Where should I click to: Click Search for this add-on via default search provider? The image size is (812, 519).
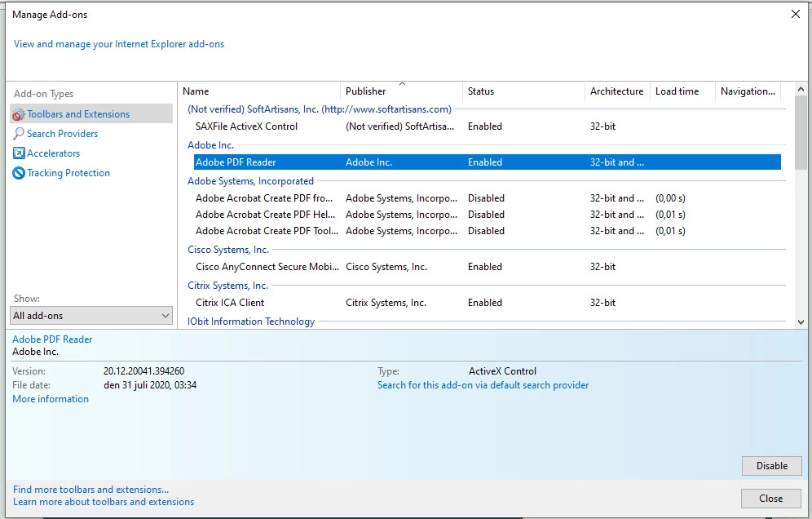(x=483, y=385)
